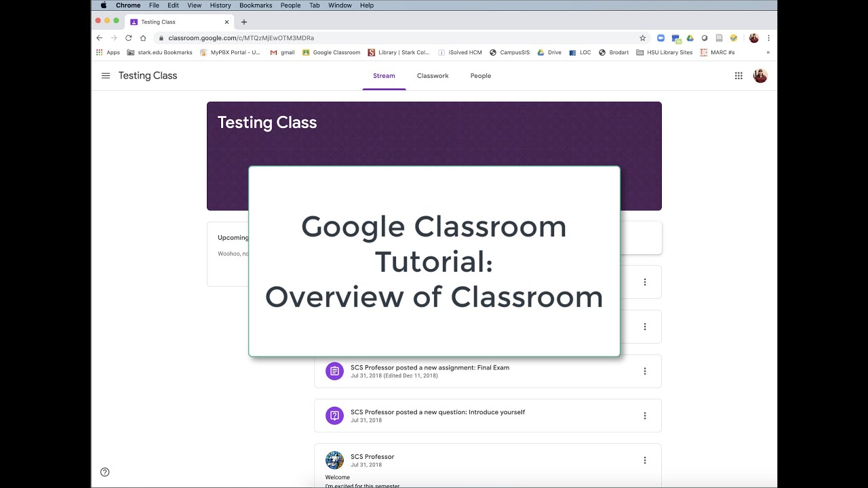Open the iSolved HCM bookmark
Screen dimensions: 868x488
pyautogui.click(x=460, y=52)
